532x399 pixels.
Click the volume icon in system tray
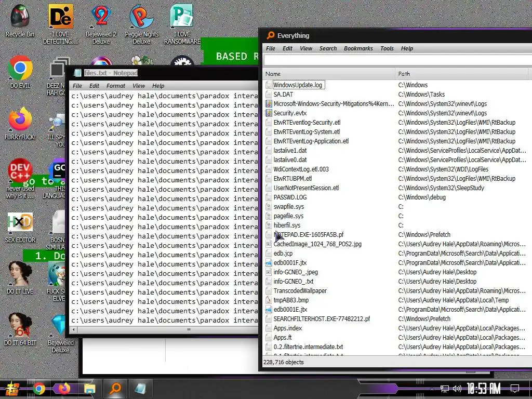coord(457,389)
